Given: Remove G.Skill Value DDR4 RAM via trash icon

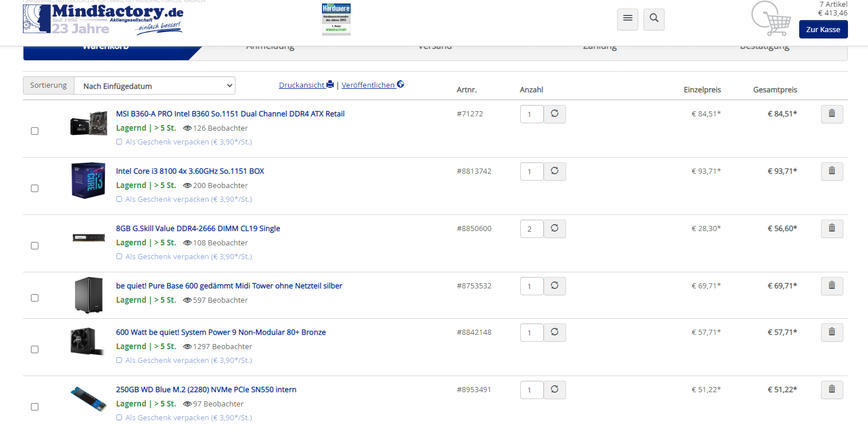Looking at the screenshot, I should 832,229.
